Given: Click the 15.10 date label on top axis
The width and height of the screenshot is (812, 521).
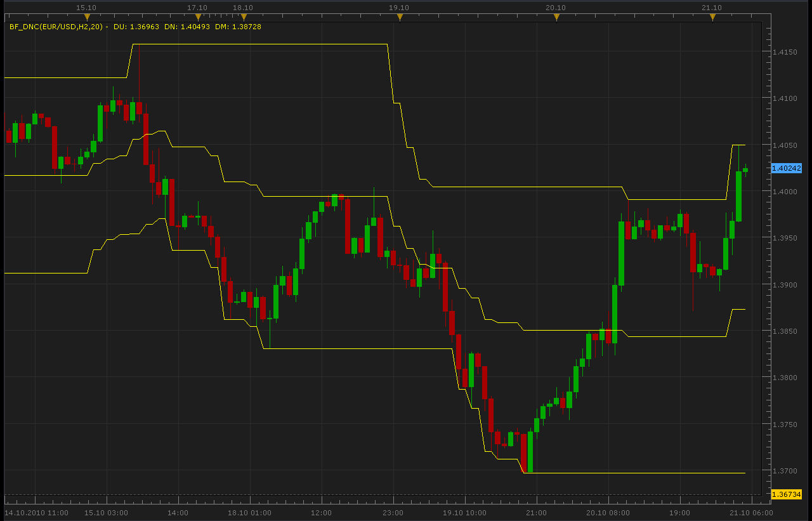Looking at the screenshot, I should tap(86, 8).
